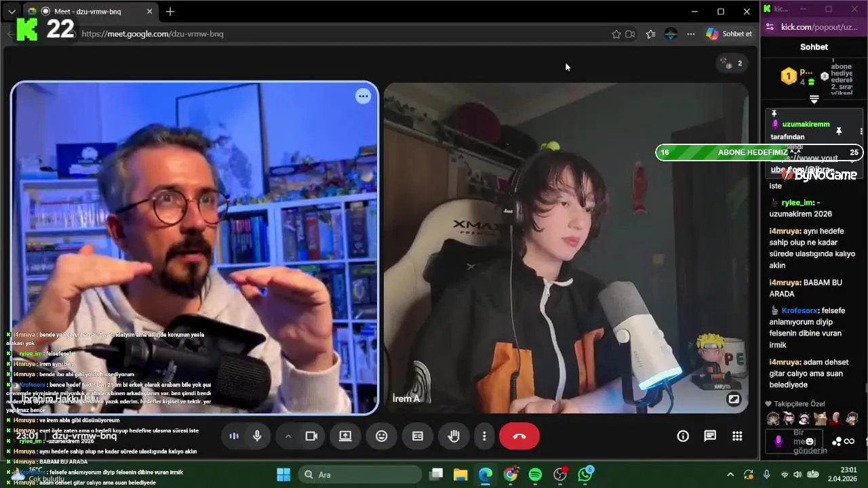Open a new browser tab
This screenshot has width=868, height=488.
(x=170, y=12)
